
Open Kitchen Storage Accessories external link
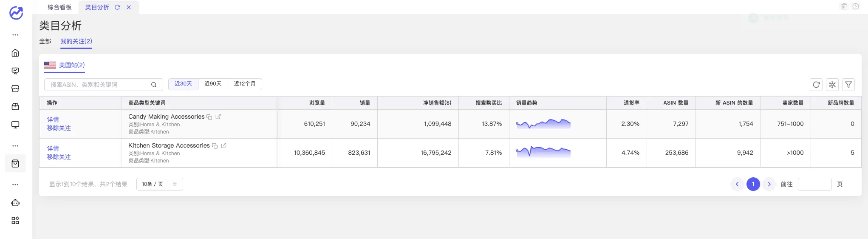tap(223, 145)
